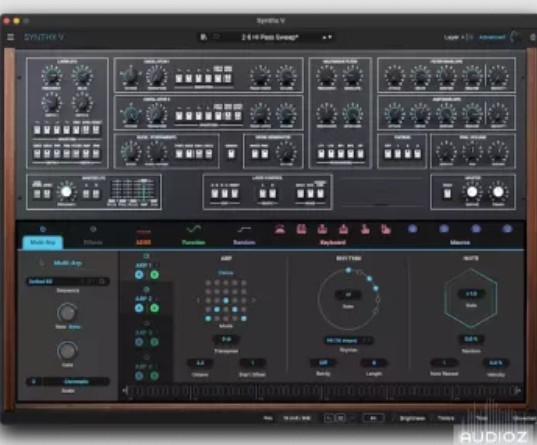The image size is (537, 445).
Task: Click the first Macros knob icon
Action: [412, 228]
